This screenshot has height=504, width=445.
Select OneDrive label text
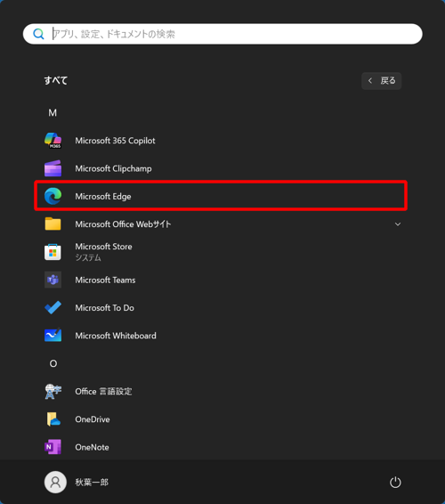[93, 419]
